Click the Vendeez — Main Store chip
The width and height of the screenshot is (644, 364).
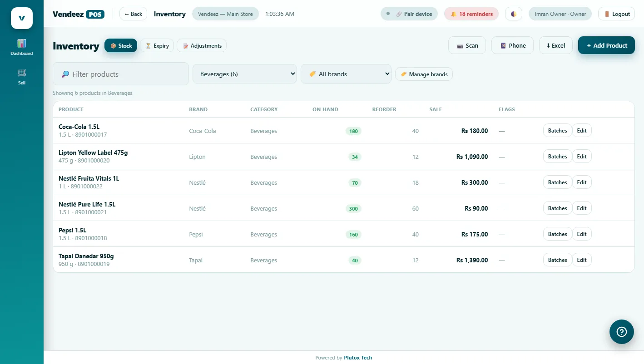click(x=225, y=14)
